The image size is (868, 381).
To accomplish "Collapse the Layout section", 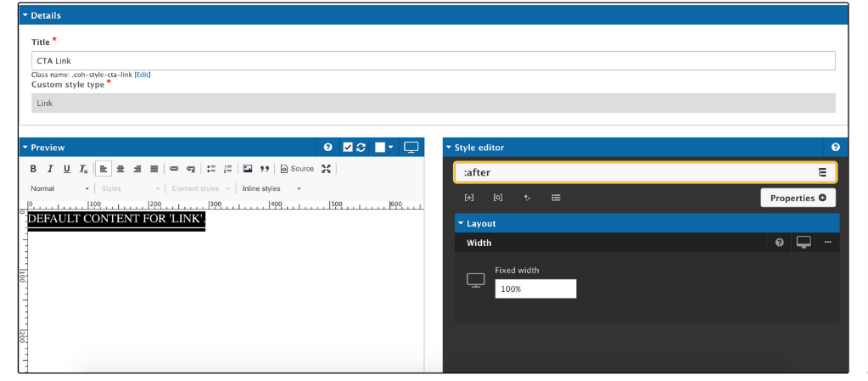I will pos(461,224).
